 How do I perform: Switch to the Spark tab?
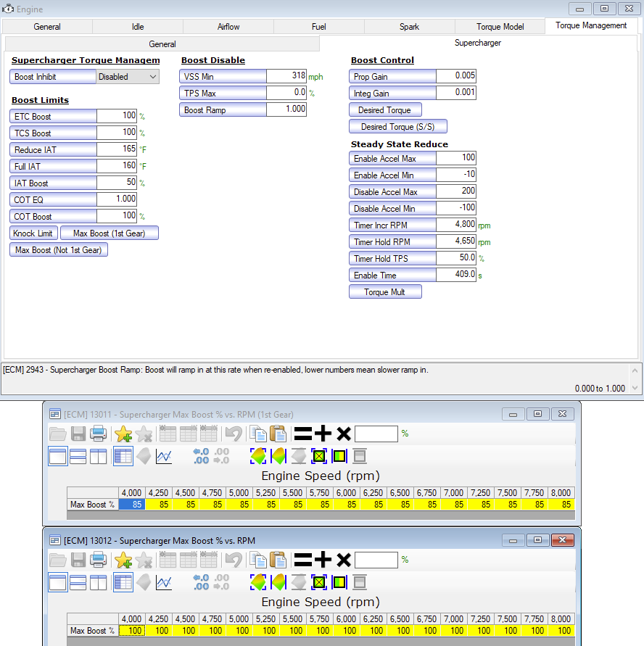tap(409, 27)
